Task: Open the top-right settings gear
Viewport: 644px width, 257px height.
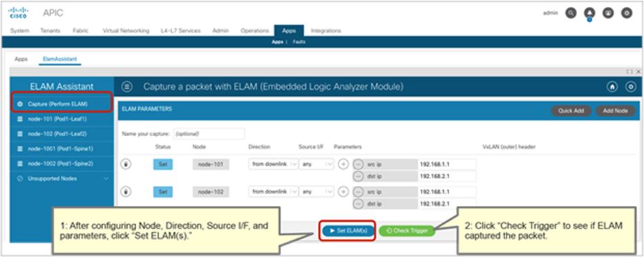Action: [626, 13]
